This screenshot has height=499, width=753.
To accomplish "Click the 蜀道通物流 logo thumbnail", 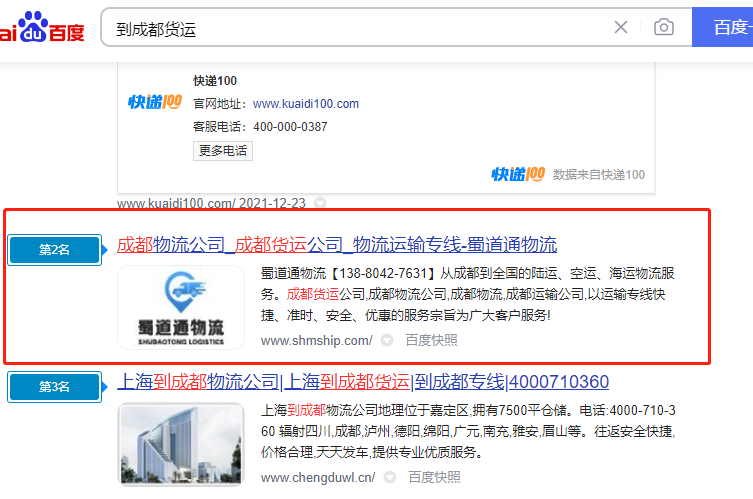I will click(x=180, y=307).
